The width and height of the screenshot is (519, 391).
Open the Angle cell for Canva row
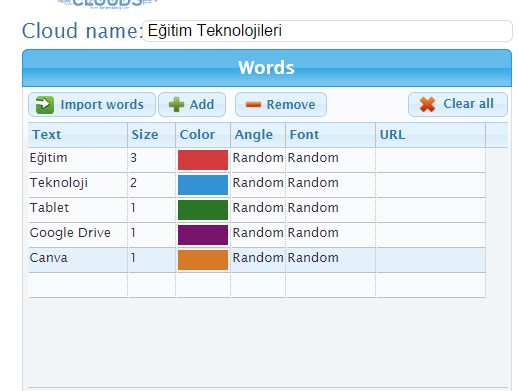[x=258, y=260]
